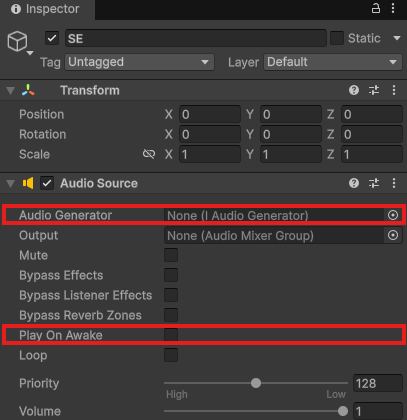Click the Rotation X field
This screenshot has width=407, height=420.
click(210, 134)
